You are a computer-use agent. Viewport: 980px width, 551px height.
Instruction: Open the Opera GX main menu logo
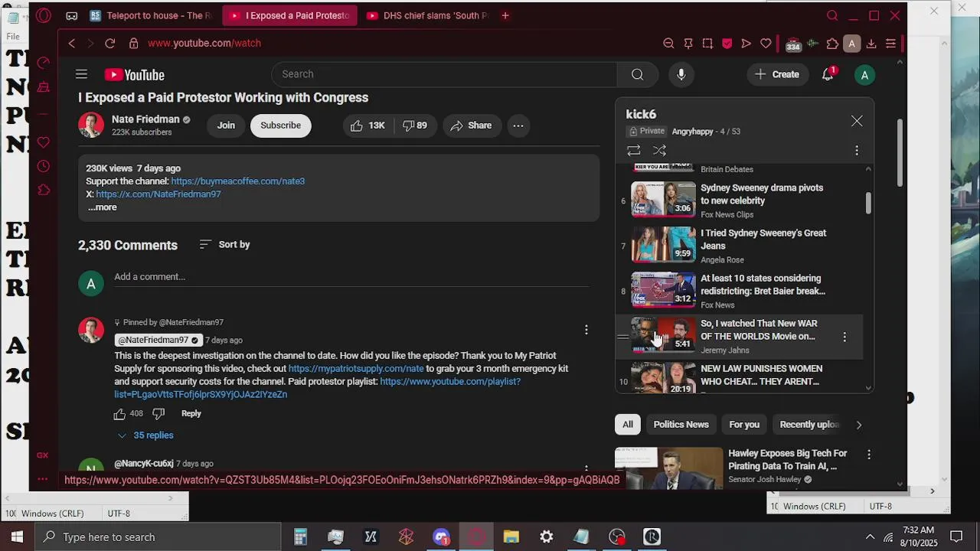pyautogui.click(x=44, y=15)
